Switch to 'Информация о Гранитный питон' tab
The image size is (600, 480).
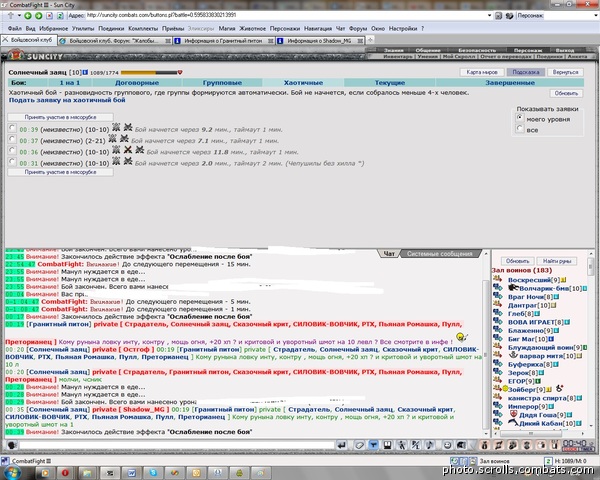click(223, 41)
